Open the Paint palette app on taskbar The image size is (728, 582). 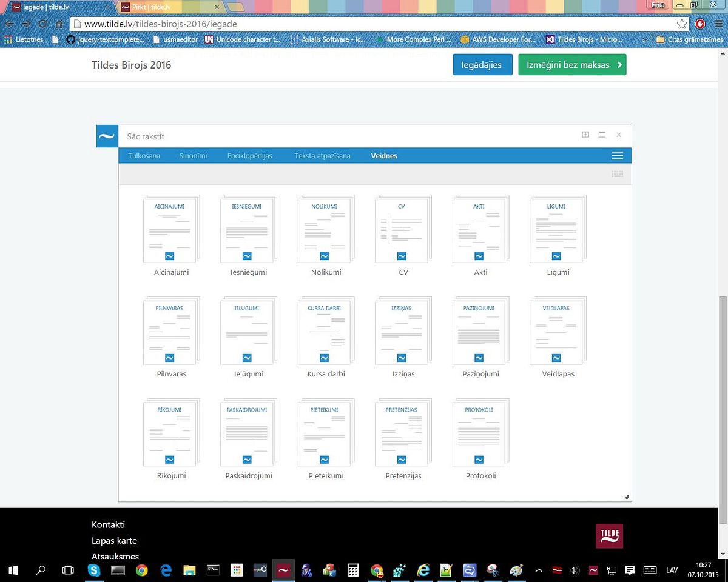516,570
